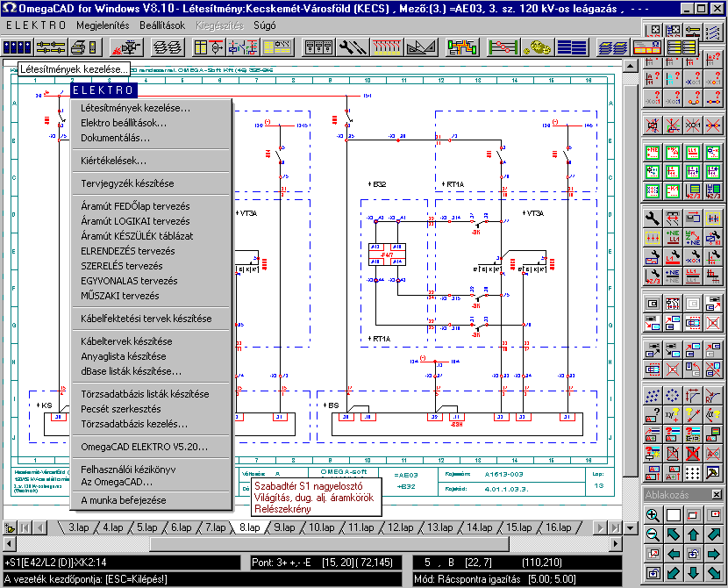Pan view right with the right arrow
The height and width of the screenshot is (588, 728).
tap(713, 554)
